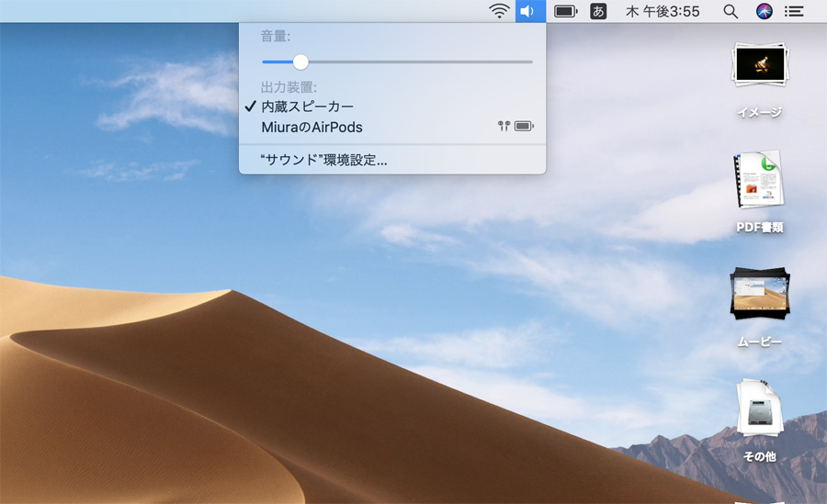
Task: Expand the PDF書類 stack
Action: [x=759, y=180]
